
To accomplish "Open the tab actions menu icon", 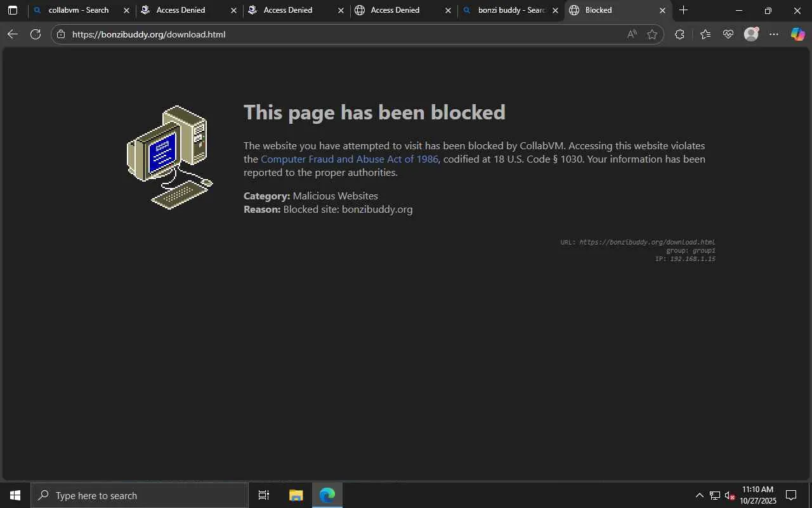I will point(13,10).
